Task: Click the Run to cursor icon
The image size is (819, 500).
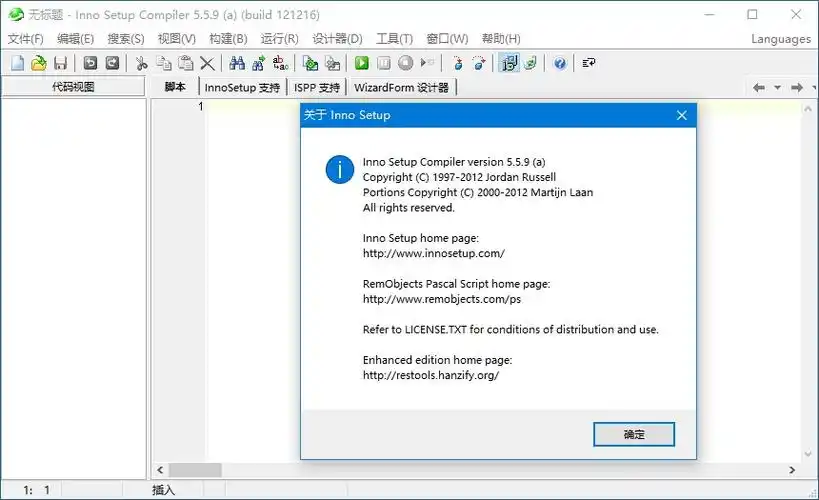Action: [428, 63]
